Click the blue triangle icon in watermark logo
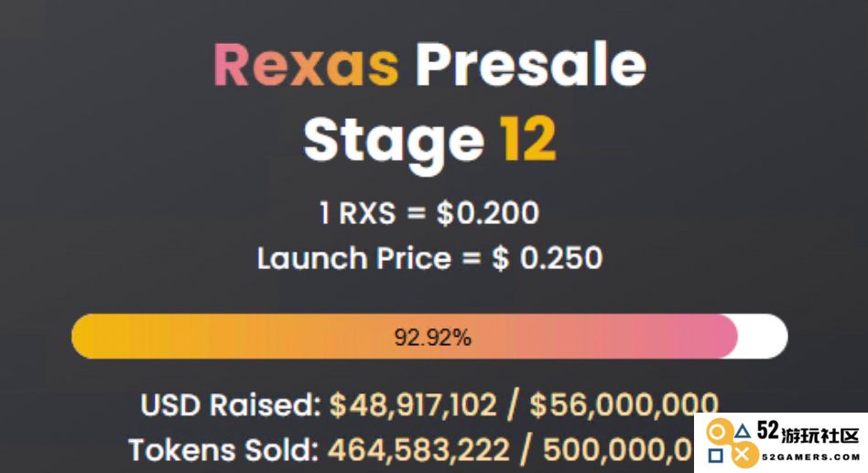Image resolution: width=868 pixels, height=473 pixels. 743,432
